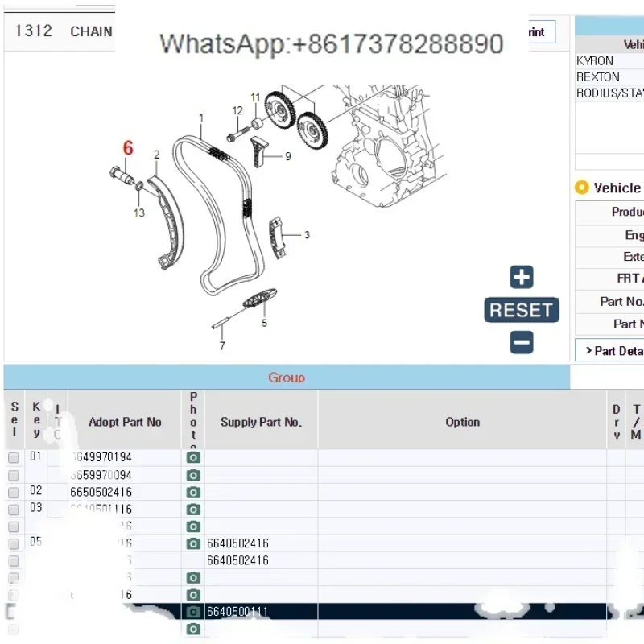Viewport: 644px width, 644px height.
Task: Zoom out with the minus button
Action: click(x=522, y=342)
